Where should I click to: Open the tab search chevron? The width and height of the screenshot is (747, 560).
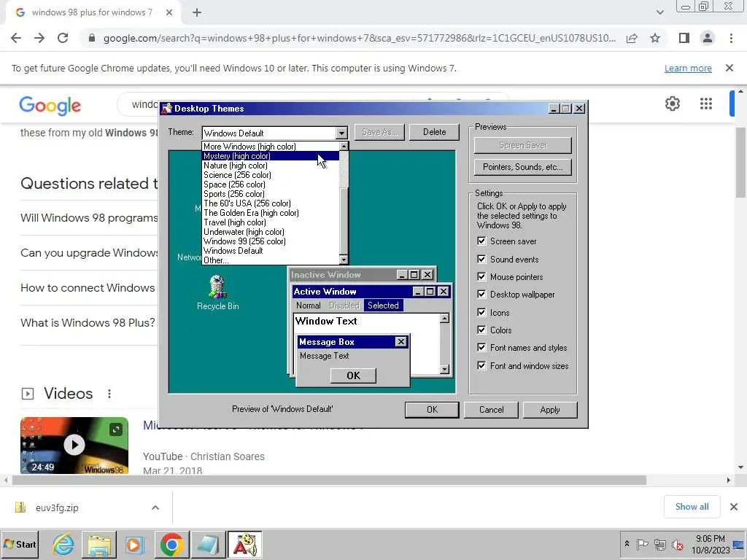pos(659,12)
